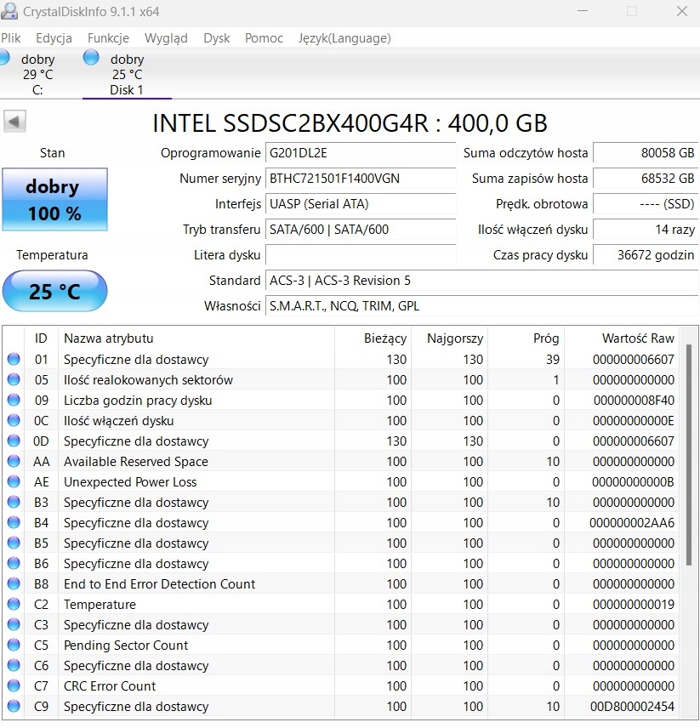Screen dimensions: 700x728
Task: Select the Available Reserved Space row name
Action: tap(136, 462)
